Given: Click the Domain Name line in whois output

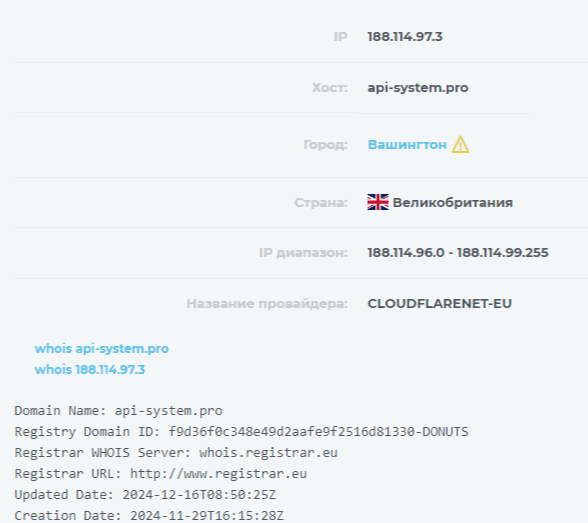Looking at the screenshot, I should pos(118,411).
